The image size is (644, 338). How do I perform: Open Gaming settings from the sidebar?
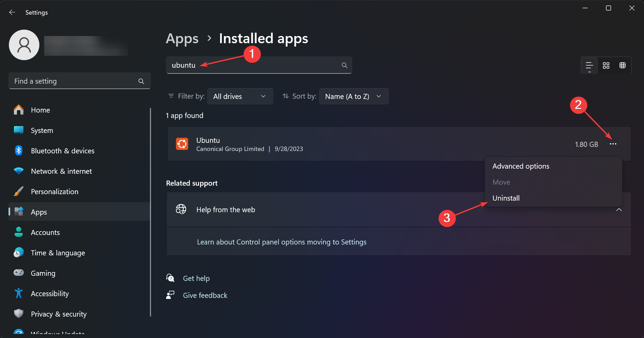[43, 273]
